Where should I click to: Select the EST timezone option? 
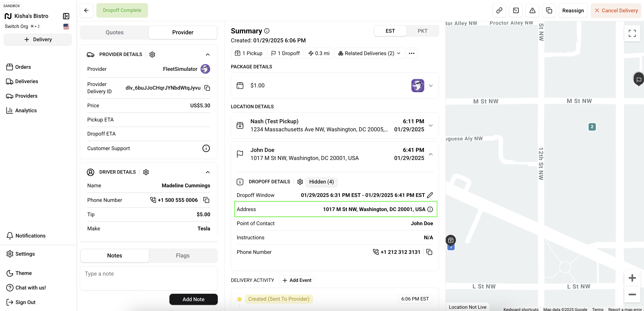390,31
